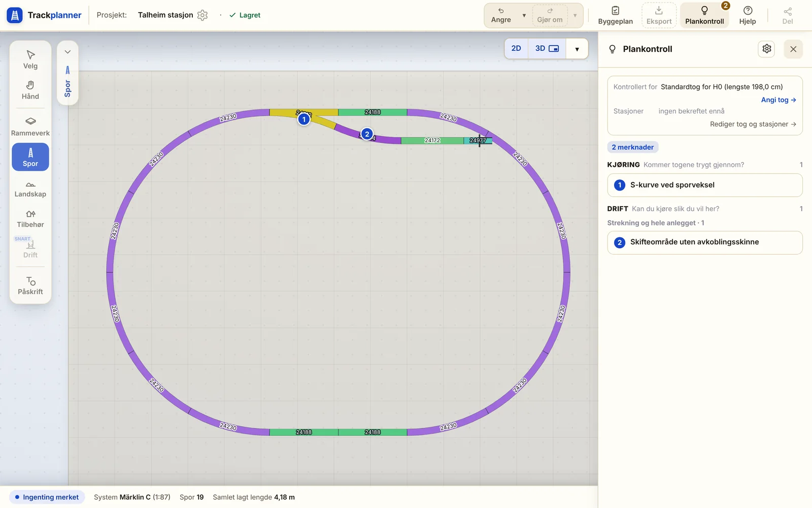Image resolution: width=812 pixels, height=508 pixels.
Task: Open the undo history dropdown arrow
Action: (524, 15)
